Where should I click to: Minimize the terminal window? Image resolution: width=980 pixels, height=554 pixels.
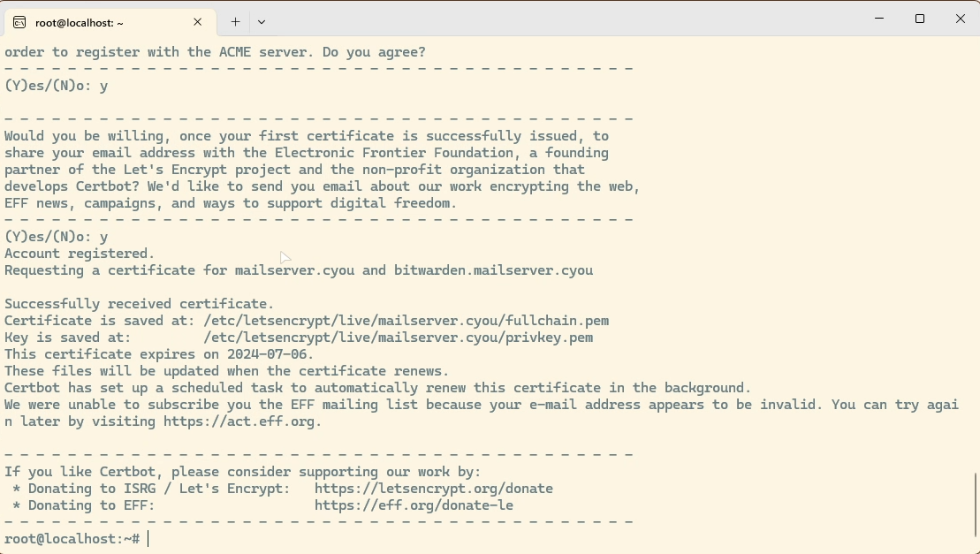pyautogui.click(x=878, y=19)
